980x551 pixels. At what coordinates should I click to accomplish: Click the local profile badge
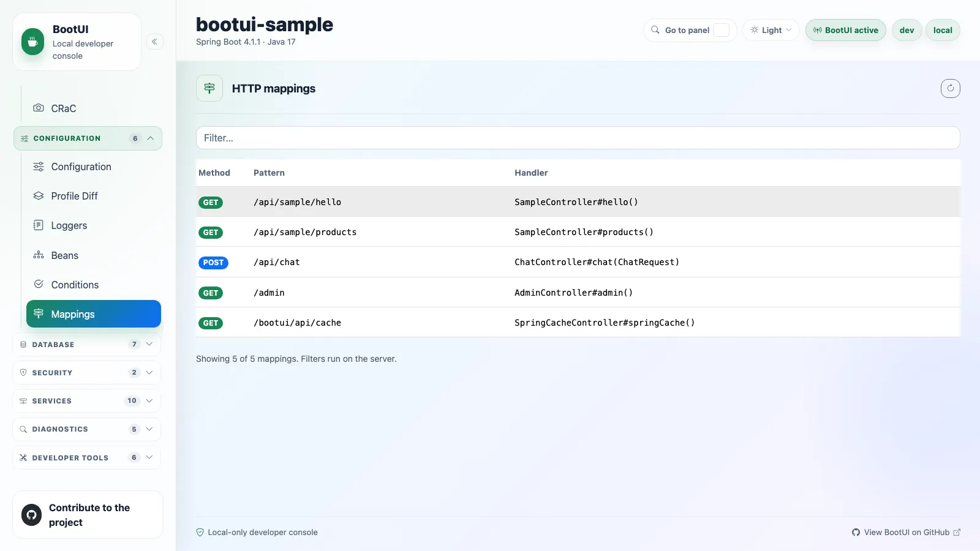[x=943, y=30]
